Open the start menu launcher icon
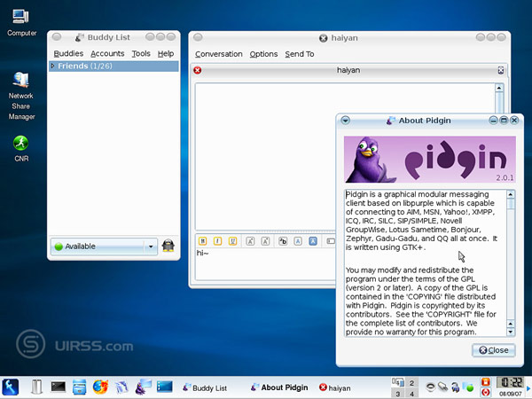Screen dimensions: 532x399 [12, 387]
